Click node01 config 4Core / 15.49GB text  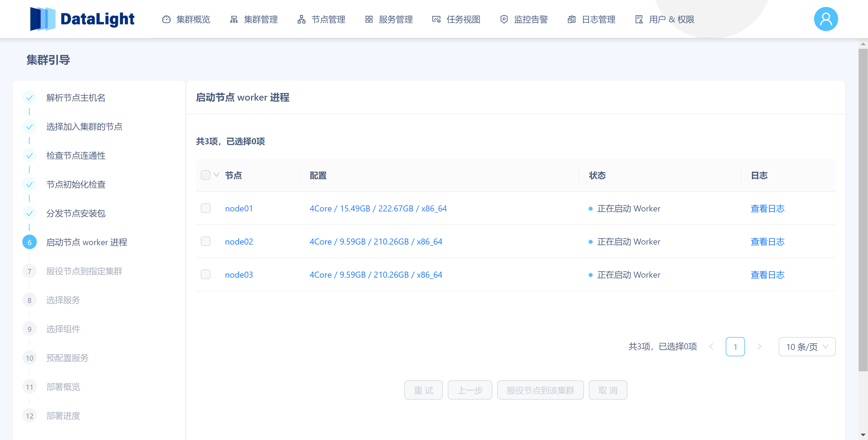coord(378,209)
